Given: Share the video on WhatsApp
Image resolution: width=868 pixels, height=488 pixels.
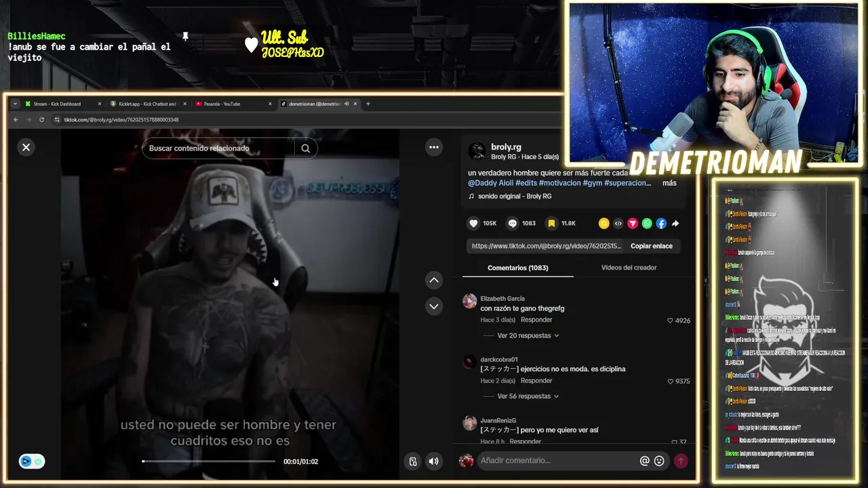Looking at the screenshot, I should (647, 223).
